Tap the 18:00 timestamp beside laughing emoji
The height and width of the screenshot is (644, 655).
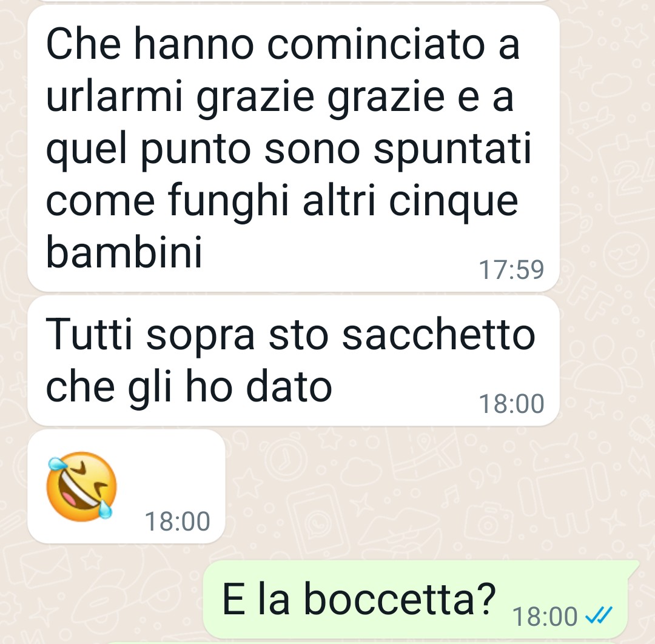pyautogui.click(x=177, y=522)
